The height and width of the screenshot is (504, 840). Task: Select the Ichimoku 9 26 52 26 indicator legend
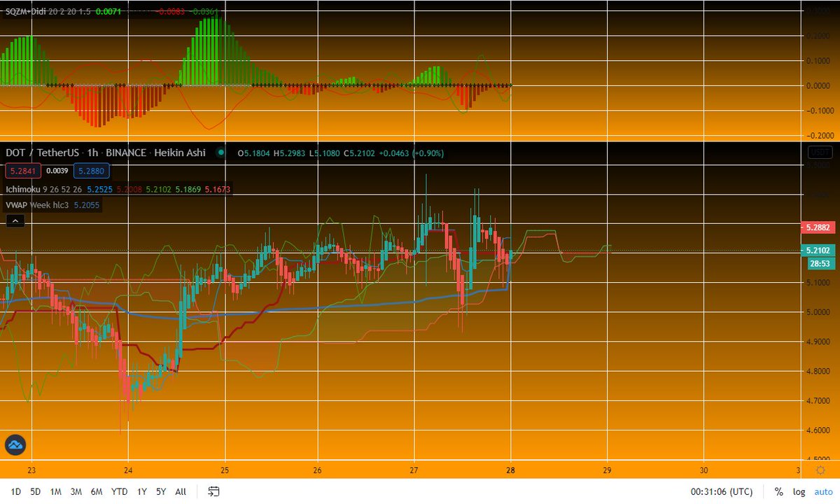coord(44,189)
